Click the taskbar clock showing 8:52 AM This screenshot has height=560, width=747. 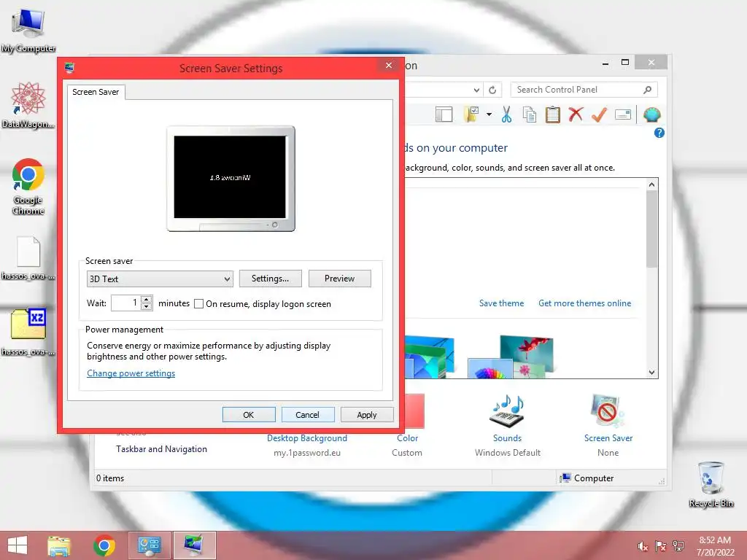click(715, 546)
